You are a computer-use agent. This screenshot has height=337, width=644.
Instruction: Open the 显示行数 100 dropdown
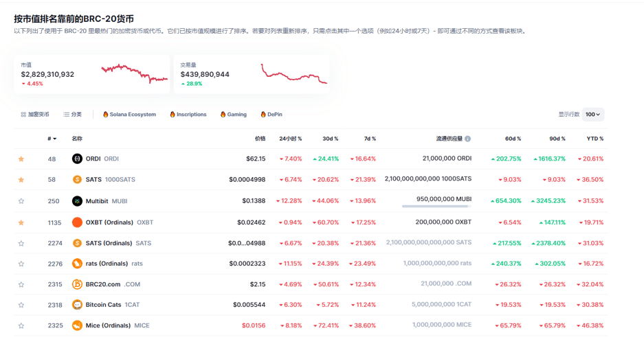pos(593,115)
